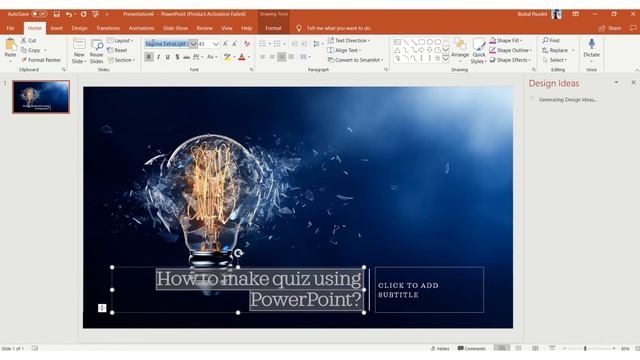Click the Bullets list icon
The width and height of the screenshot is (640, 360).
(263, 44)
